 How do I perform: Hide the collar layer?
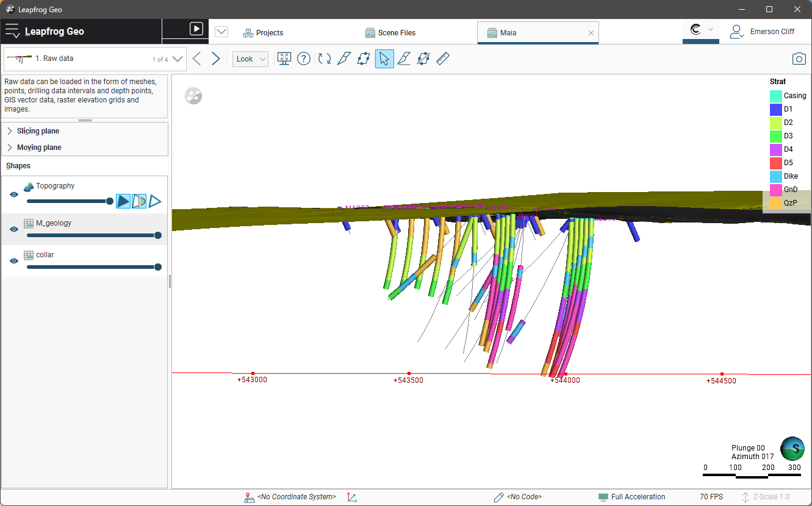pyautogui.click(x=14, y=261)
